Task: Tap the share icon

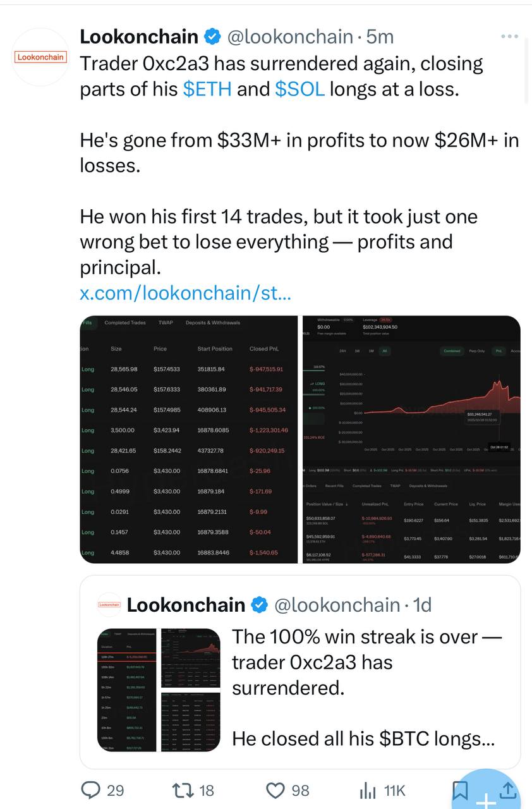Action: (507, 788)
